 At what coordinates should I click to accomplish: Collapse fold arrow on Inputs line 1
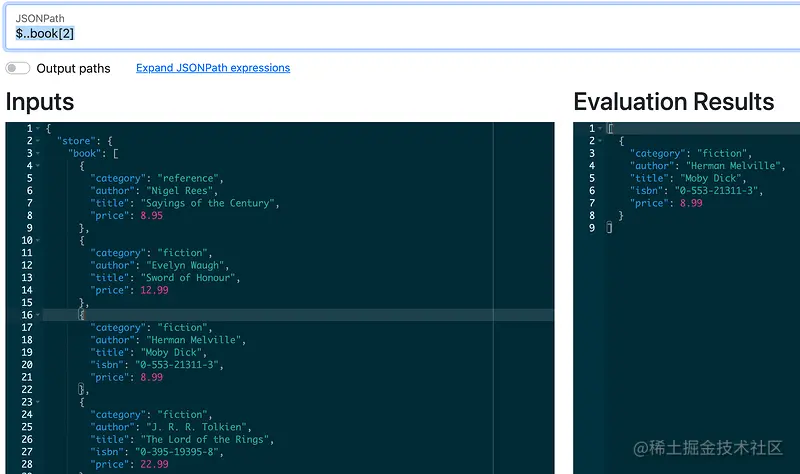[x=38, y=129]
